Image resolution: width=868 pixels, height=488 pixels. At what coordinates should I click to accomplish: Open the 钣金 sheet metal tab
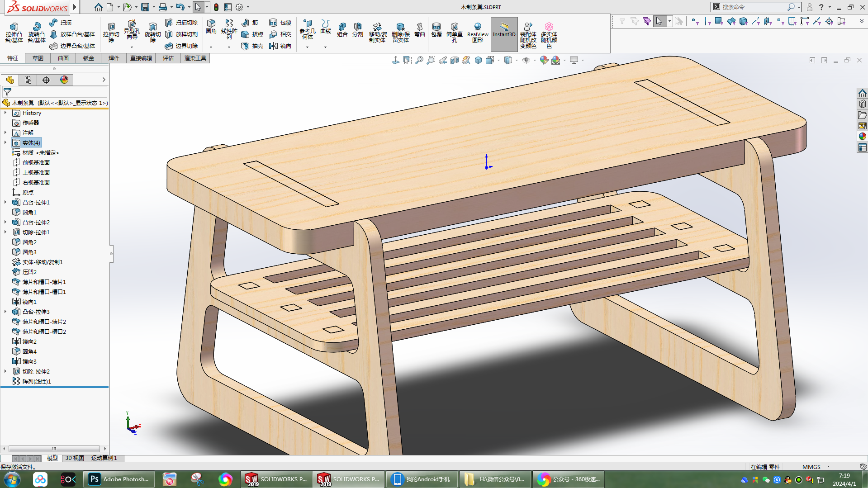[89, 58]
